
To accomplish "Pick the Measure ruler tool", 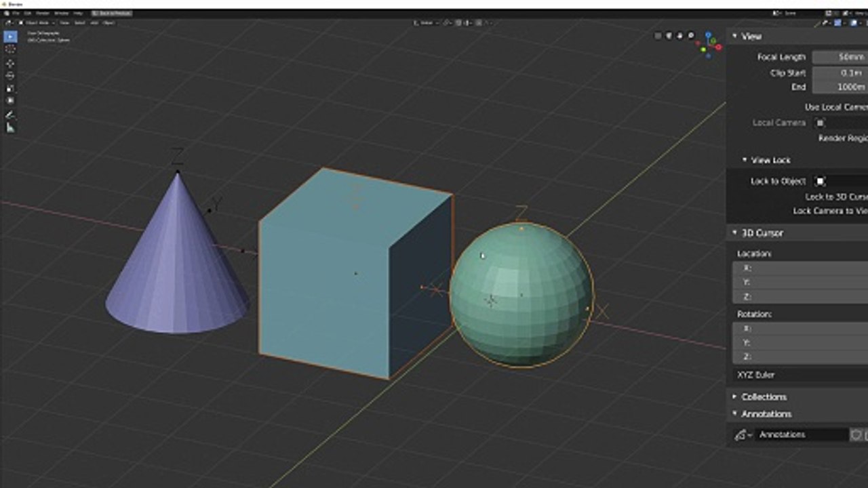I will pos(10,127).
